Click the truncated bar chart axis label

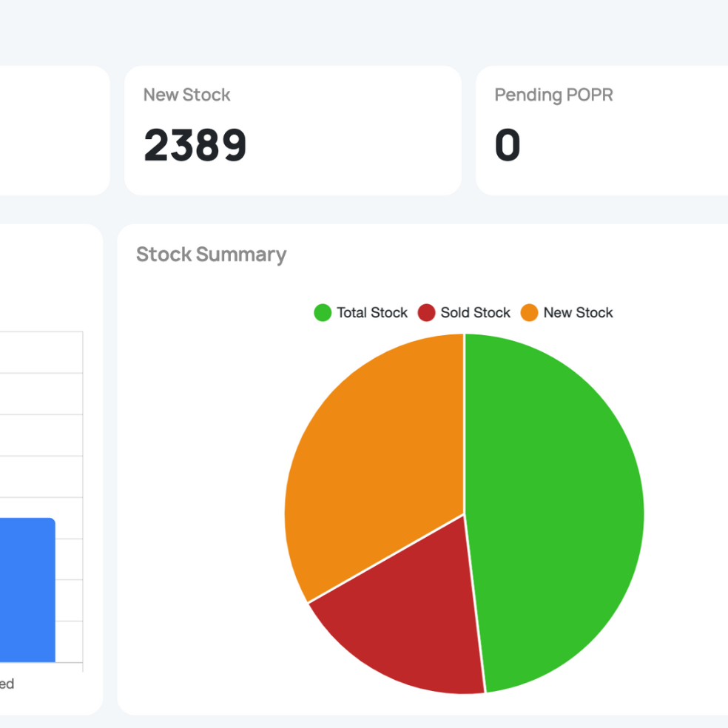click(x=7, y=684)
